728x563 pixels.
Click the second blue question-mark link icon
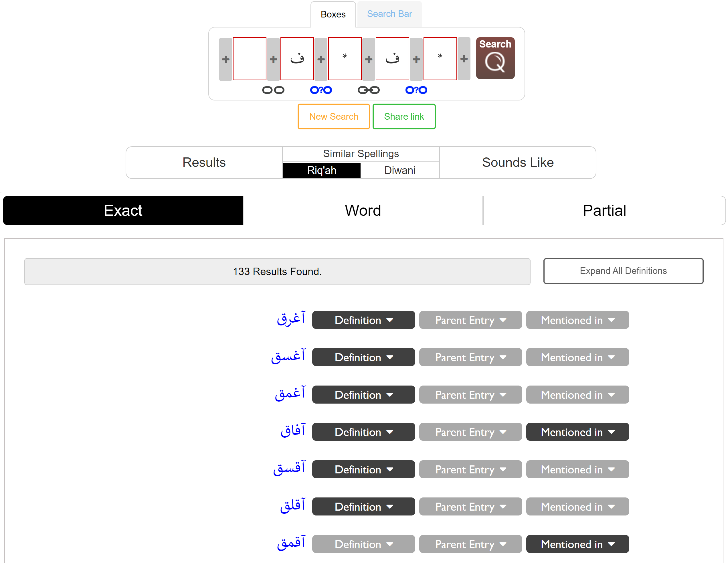point(416,90)
